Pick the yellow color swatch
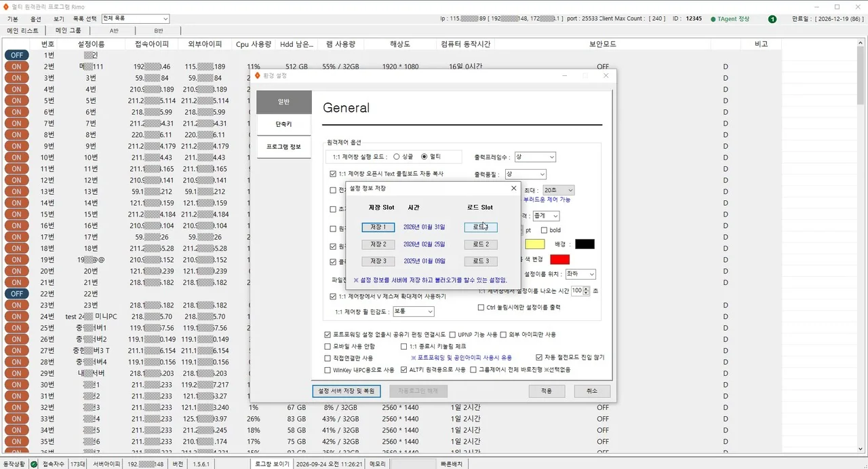This screenshot has height=469, width=868. pos(536,244)
